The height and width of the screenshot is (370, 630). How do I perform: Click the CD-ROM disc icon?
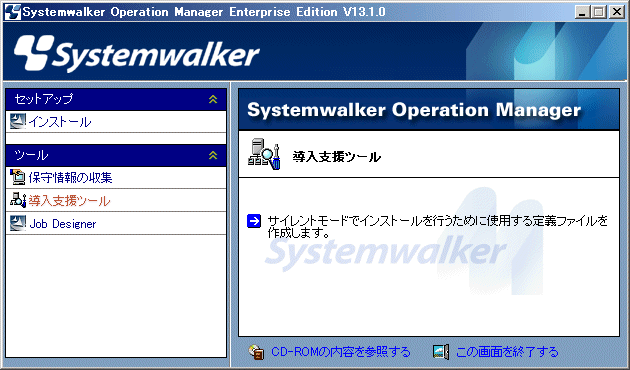[256, 352]
